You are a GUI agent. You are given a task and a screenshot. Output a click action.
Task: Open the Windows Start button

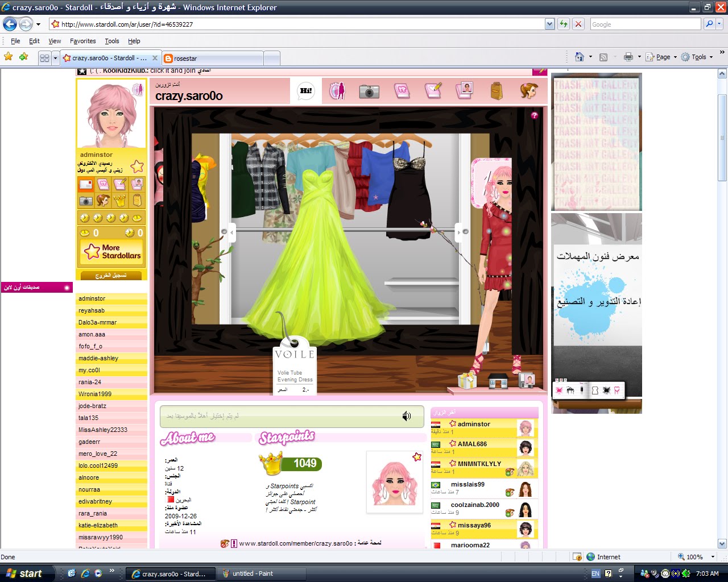[27, 573]
